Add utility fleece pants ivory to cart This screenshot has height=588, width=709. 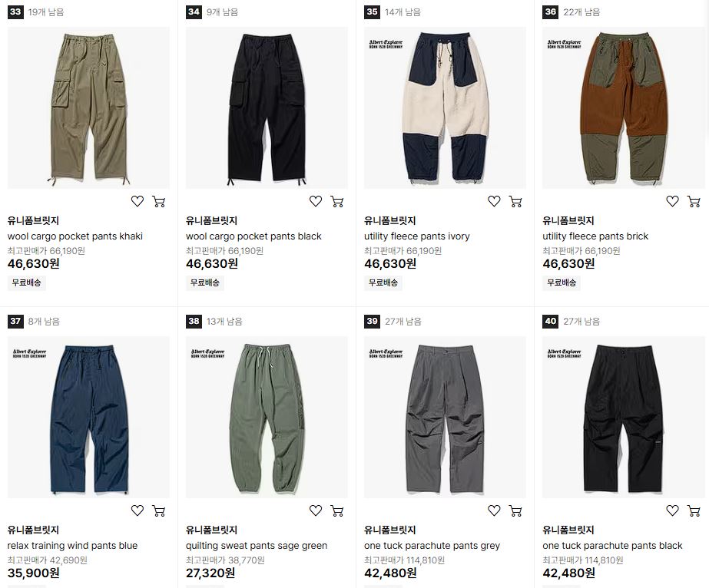coord(515,201)
